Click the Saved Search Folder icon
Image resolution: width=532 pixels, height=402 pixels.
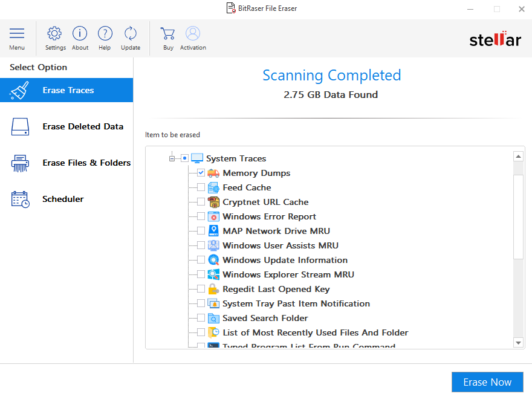tap(213, 318)
